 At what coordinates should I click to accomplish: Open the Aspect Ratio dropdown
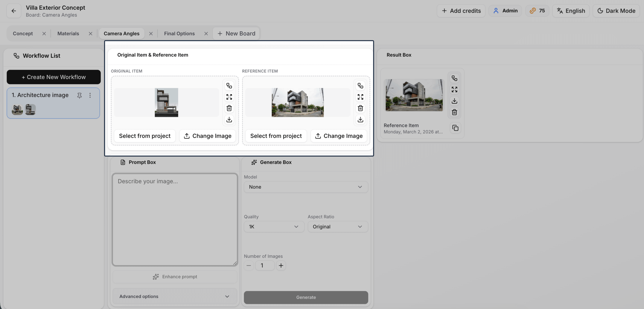337,227
